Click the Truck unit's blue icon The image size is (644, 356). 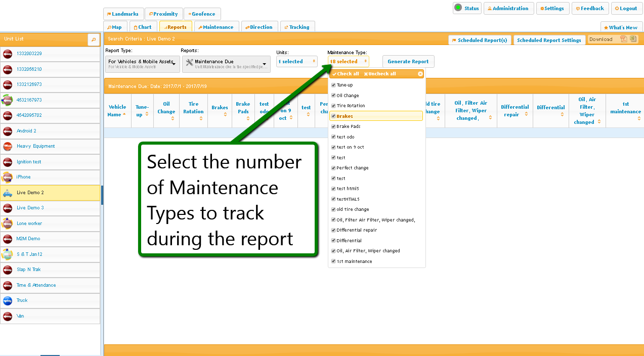point(8,300)
